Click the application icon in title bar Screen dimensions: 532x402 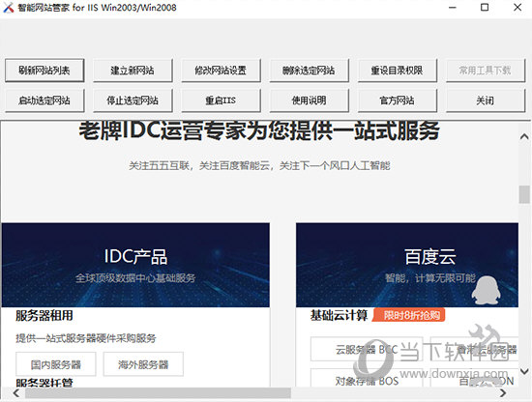point(9,8)
